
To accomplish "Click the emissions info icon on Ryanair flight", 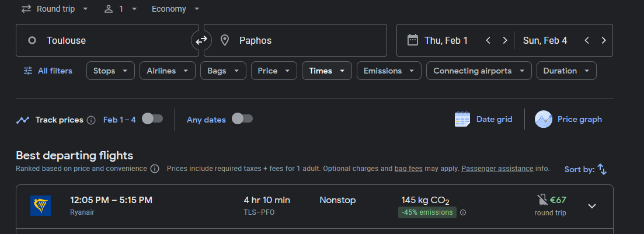I will (x=463, y=212).
